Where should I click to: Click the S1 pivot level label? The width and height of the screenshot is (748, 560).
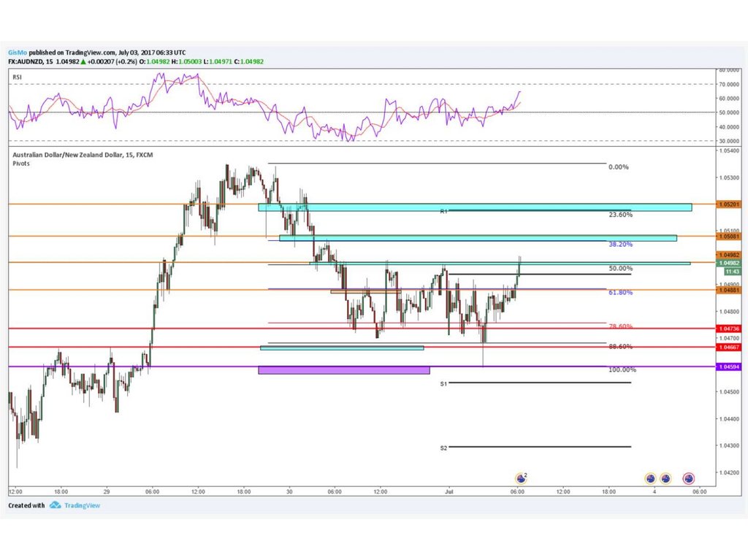pos(443,383)
